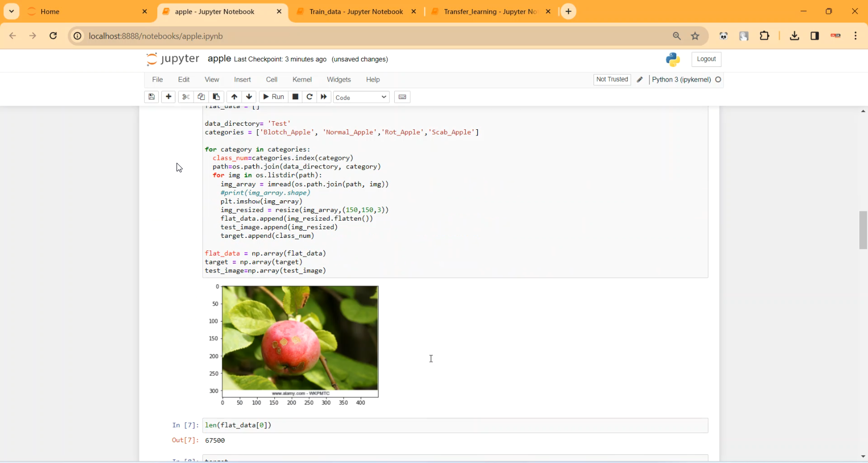The height and width of the screenshot is (463, 868).
Task: Open browser extensions via puzzle icon
Action: 765,35
